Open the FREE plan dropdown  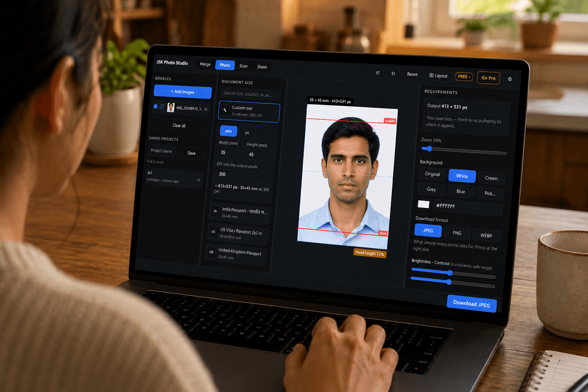click(464, 76)
